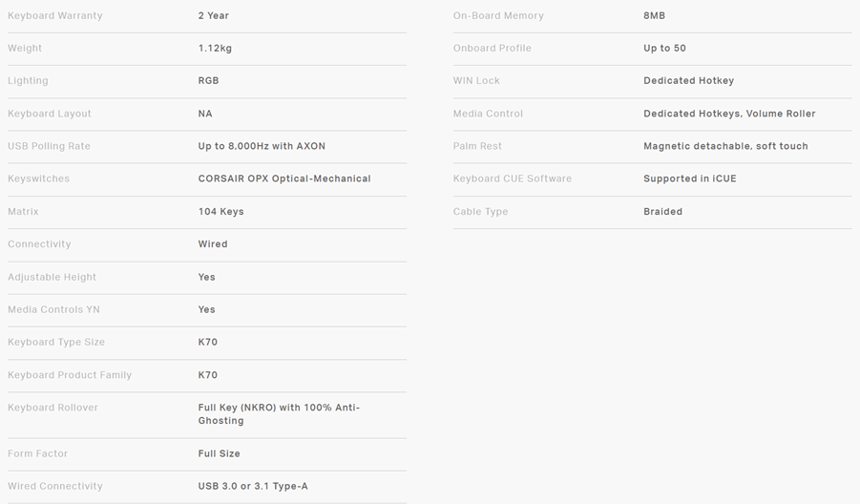The image size is (860, 504).
Task: Click the 'Magnetic detachable, soft touch' value
Action: point(725,146)
